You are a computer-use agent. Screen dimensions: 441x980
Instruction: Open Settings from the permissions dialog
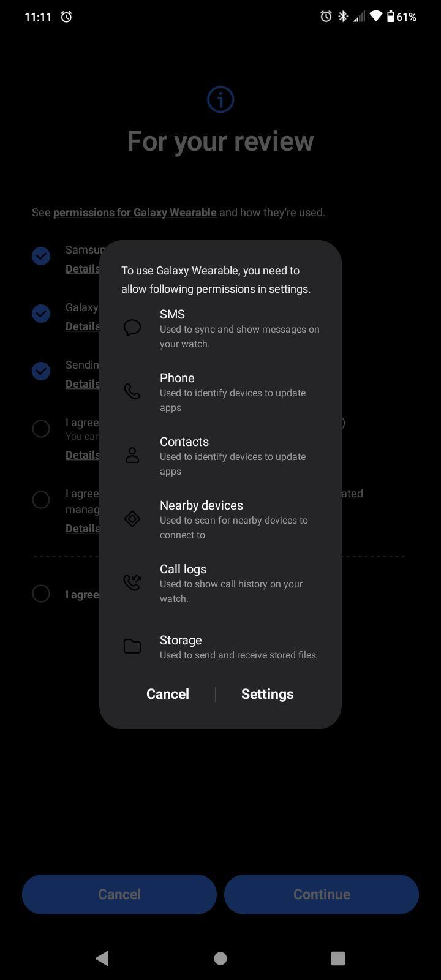pyautogui.click(x=267, y=694)
